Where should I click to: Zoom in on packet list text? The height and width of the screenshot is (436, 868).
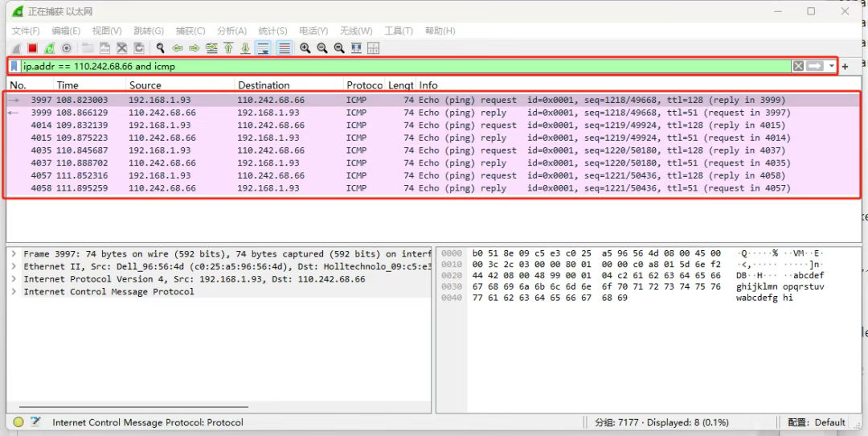click(305, 48)
